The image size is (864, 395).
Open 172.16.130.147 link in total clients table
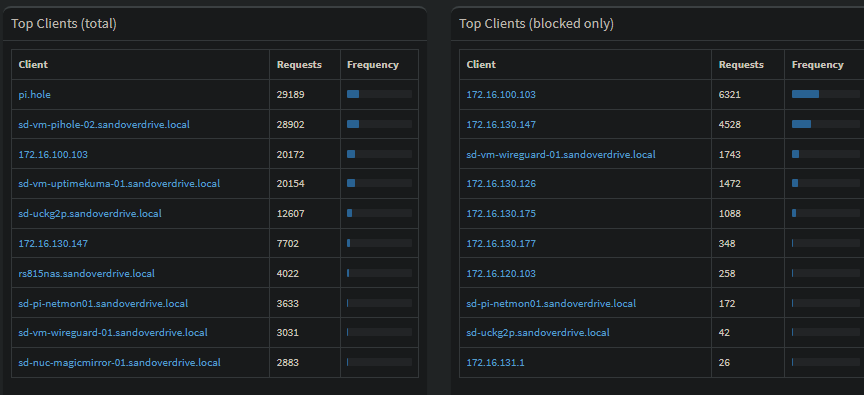click(x=53, y=244)
